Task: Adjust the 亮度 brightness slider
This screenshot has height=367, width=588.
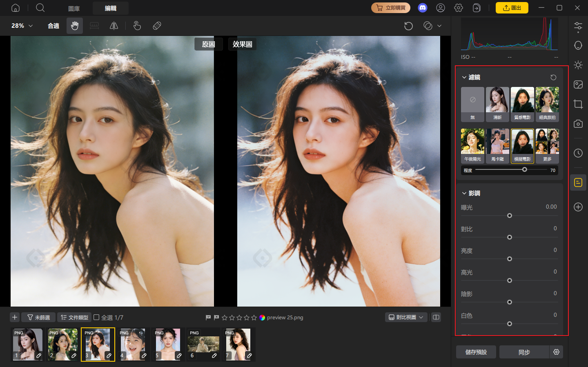Action: [510, 259]
